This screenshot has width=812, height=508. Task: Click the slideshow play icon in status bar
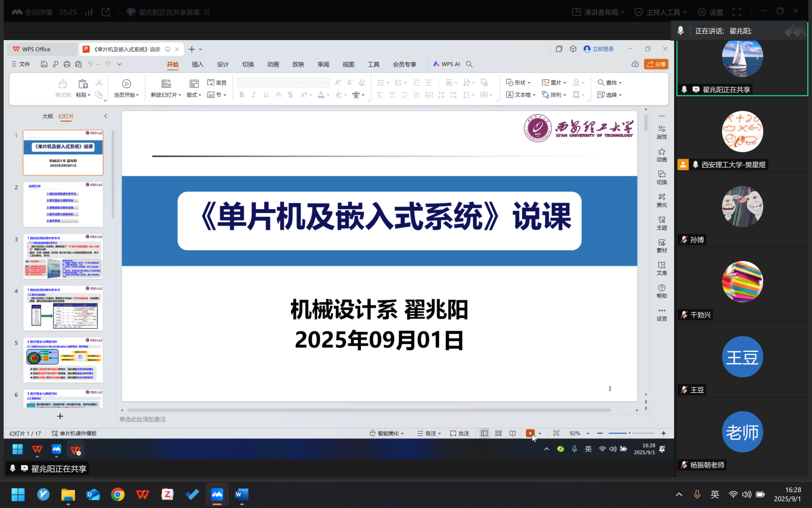tap(530, 433)
